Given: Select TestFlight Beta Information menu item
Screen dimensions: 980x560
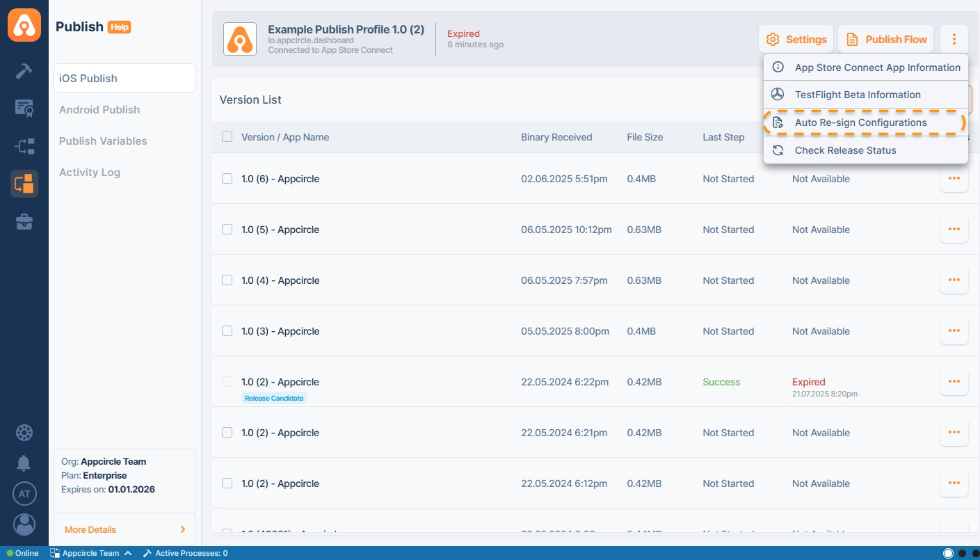Looking at the screenshot, I should [857, 95].
